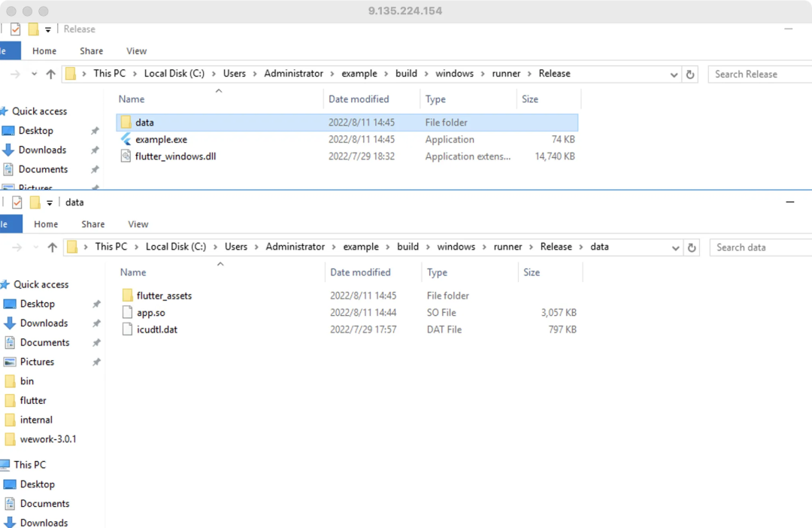The width and height of the screenshot is (812, 528).
Task: Refresh the Release window address bar
Action: point(689,74)
